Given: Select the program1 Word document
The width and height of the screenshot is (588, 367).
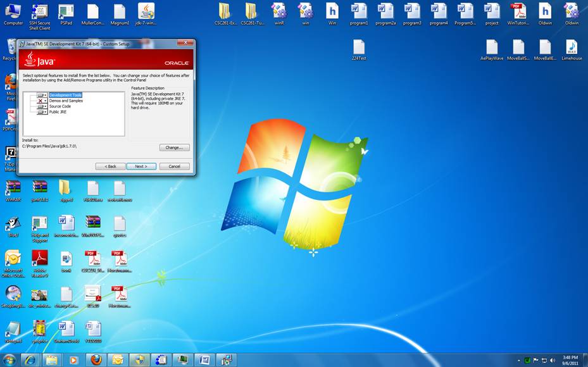Looking at the screenshot, I should click(359, 15).
